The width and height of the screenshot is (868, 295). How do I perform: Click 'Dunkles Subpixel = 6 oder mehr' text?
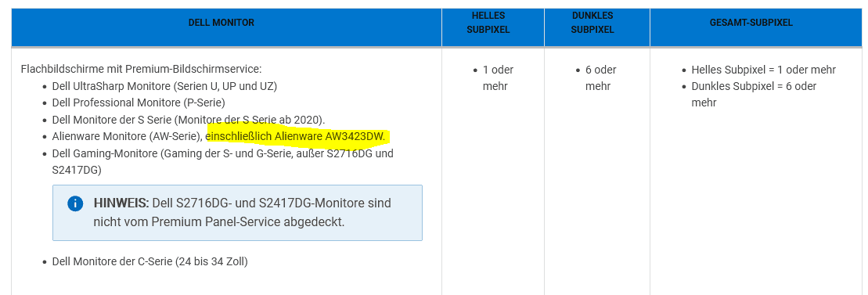coord(754,95)
